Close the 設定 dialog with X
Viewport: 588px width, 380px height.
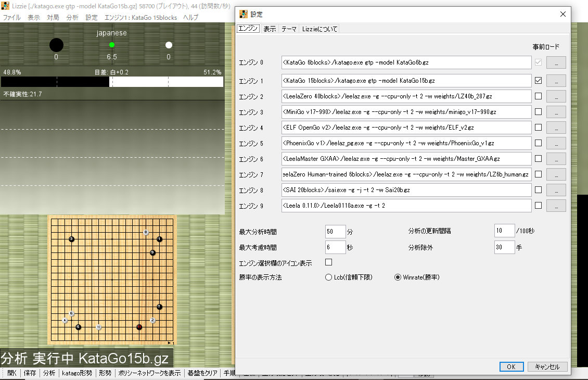pos(563,14)
